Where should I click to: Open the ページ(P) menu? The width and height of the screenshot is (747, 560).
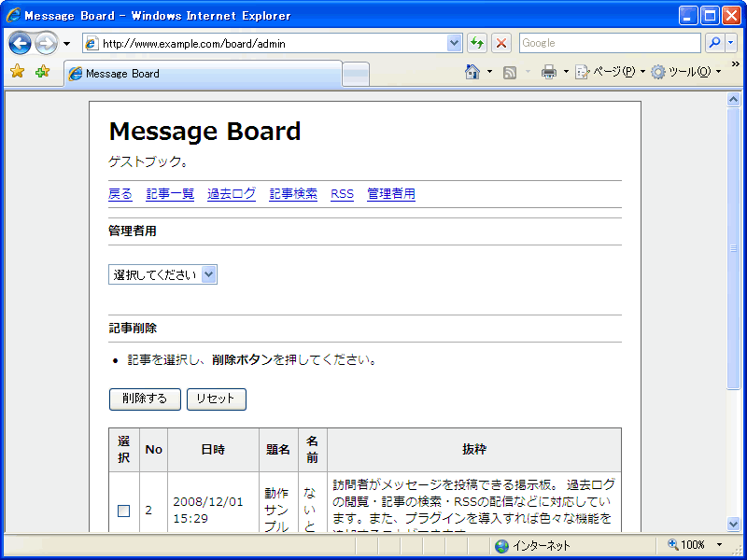click(607, 72)
